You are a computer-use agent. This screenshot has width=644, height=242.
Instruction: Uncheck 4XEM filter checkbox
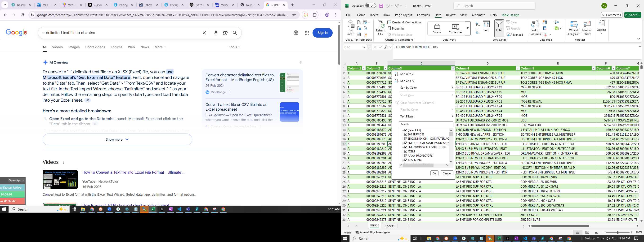[x=406, y=151]
